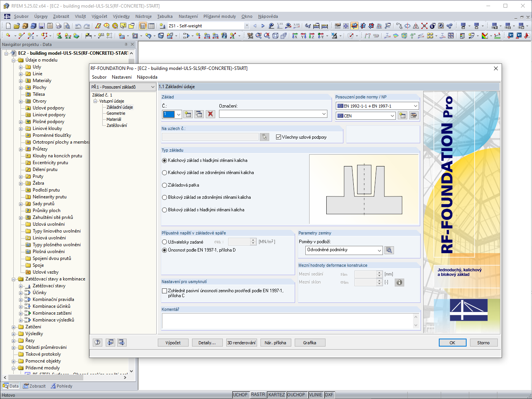Open a file with the folder icon
This screenshot has width=532, height=399.
[x=16, y=26]
